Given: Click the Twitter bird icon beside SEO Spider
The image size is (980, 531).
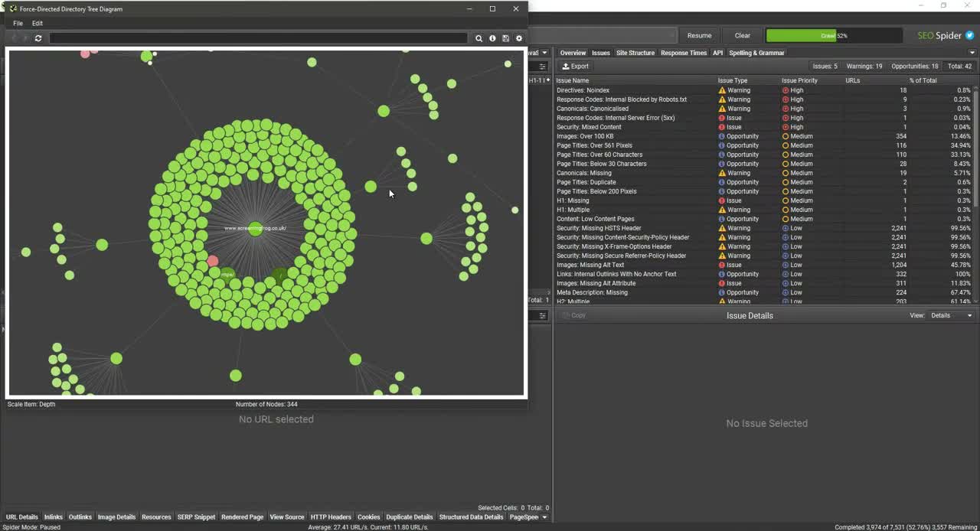Looking at the screenshot, I should coord(970,35).
